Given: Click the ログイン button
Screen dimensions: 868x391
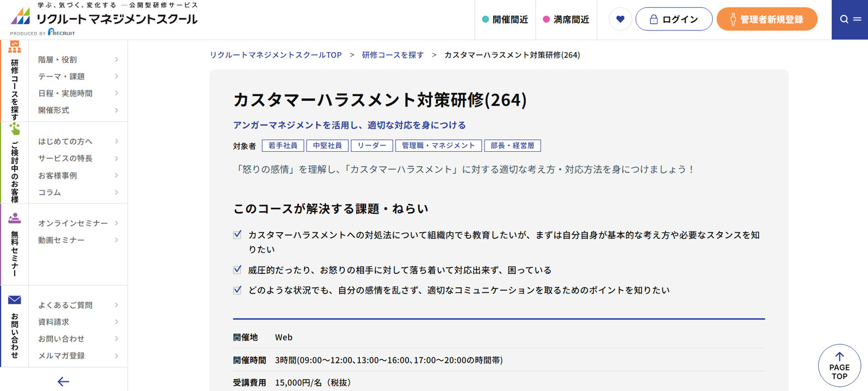Looking at the screenshot, I should (674, 20).
